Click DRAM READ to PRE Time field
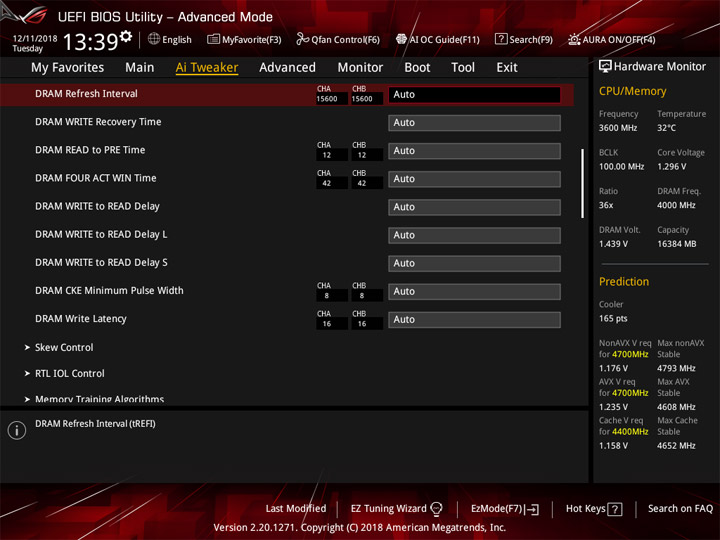The image size is (720, 540). tap(474, 151)
